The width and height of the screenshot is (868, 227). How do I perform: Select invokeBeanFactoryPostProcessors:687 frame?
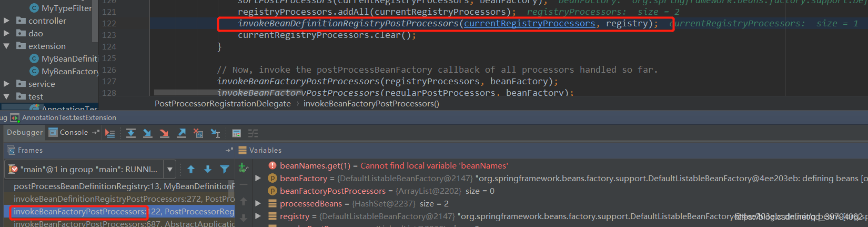point(119,223)
